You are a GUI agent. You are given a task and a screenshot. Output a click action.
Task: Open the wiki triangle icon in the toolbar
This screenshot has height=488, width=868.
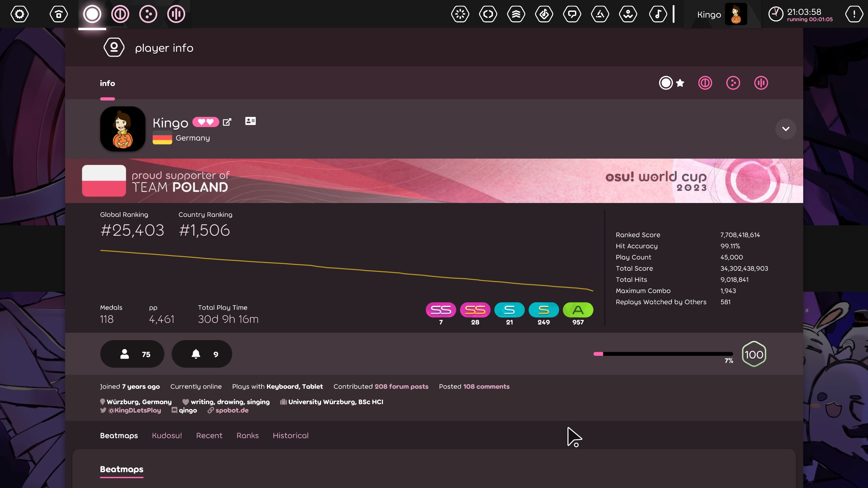[x=600, y=14]
